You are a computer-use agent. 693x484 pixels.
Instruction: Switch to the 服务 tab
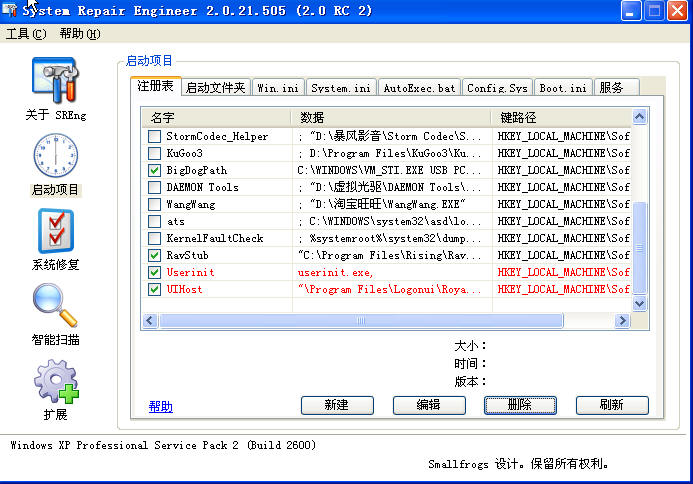coord(616,88)
